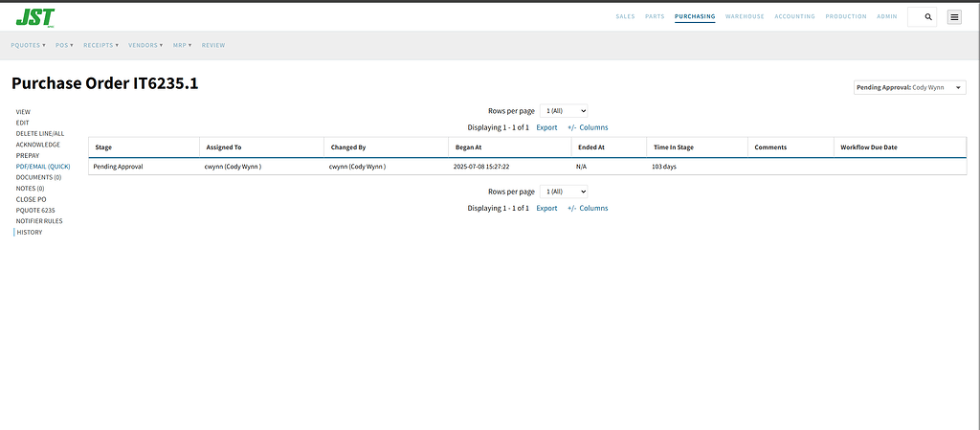Image resolution: width=980 pixels, height=430 pixels.
Task: Open the Sales module
Action: point(625,17)
